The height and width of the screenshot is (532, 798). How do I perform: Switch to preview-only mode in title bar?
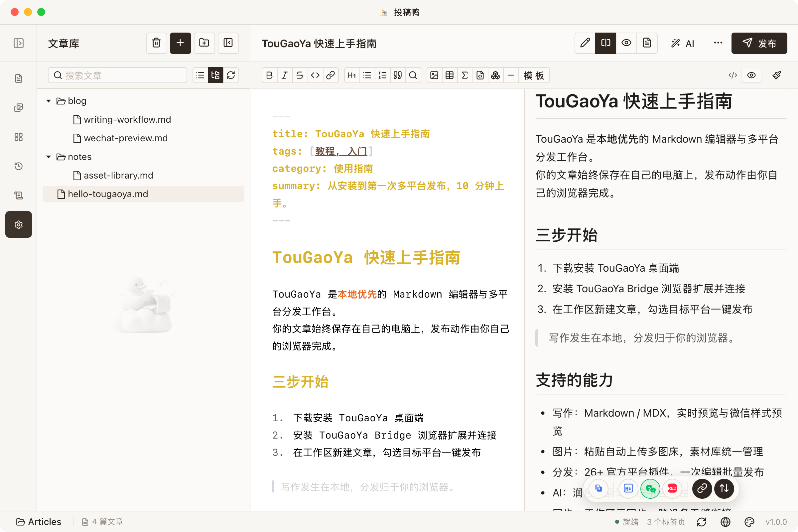coord(626,43)
